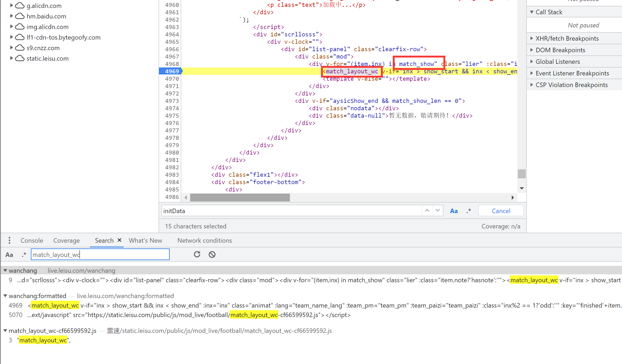Screen dimensions: 622x364
Task: Expand XHR/fetch Breakpoints section
Action: click(532, 39)
